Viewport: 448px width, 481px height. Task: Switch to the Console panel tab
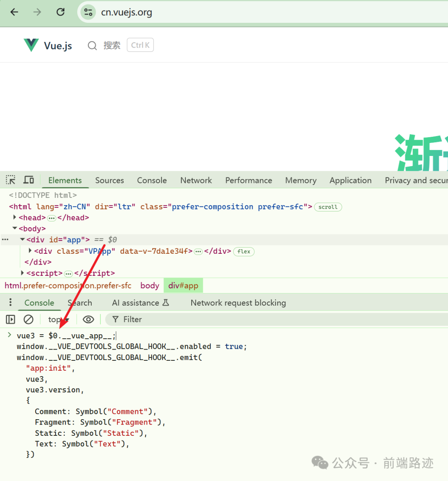pyautogui.click(x=152, y=180)
